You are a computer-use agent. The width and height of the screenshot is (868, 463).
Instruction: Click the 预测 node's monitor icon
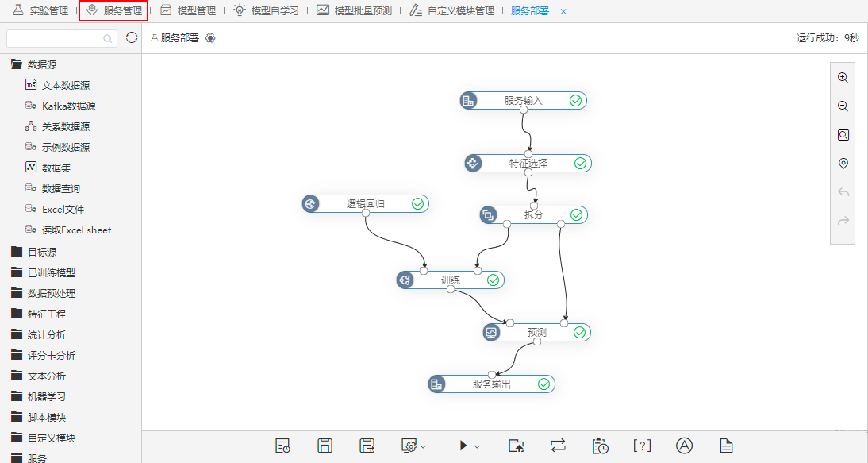(491, 332)
